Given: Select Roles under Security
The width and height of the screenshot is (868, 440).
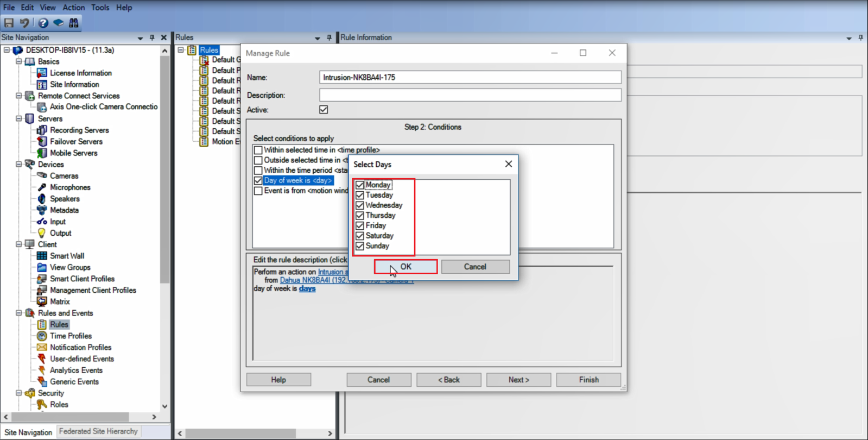Looking at the screenshot, I should pos(59,404).
